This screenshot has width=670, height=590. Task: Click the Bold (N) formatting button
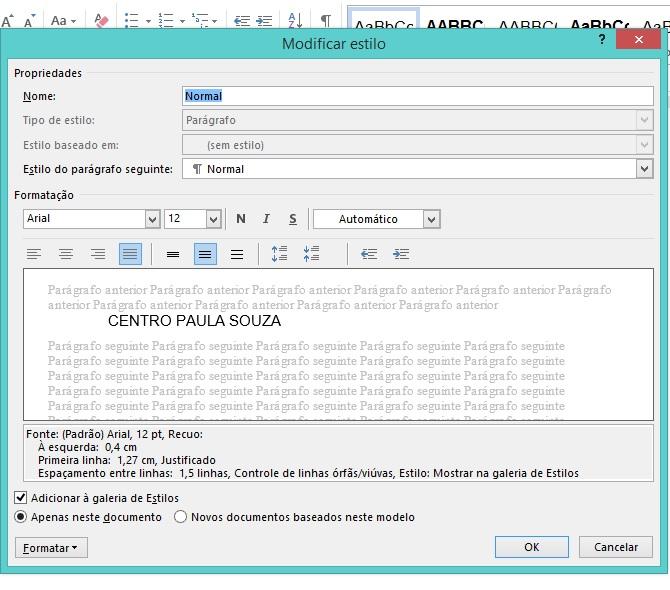pyautogui.click(x=241, y=219)
